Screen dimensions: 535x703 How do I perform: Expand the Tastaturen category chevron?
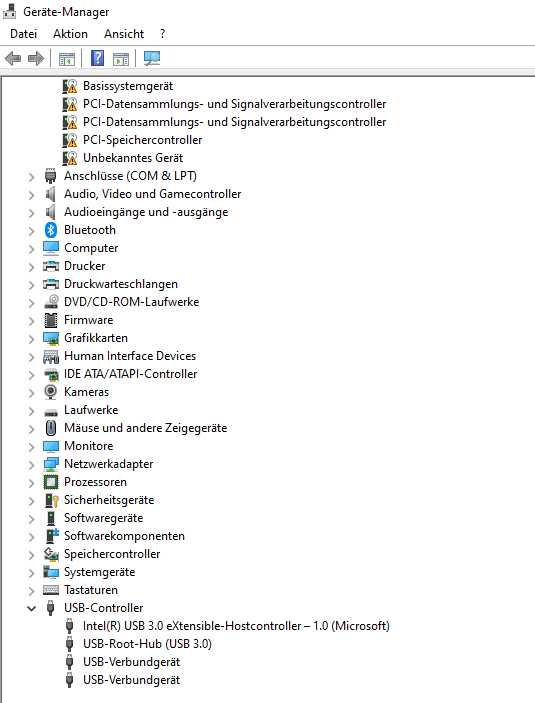(31, 590)
